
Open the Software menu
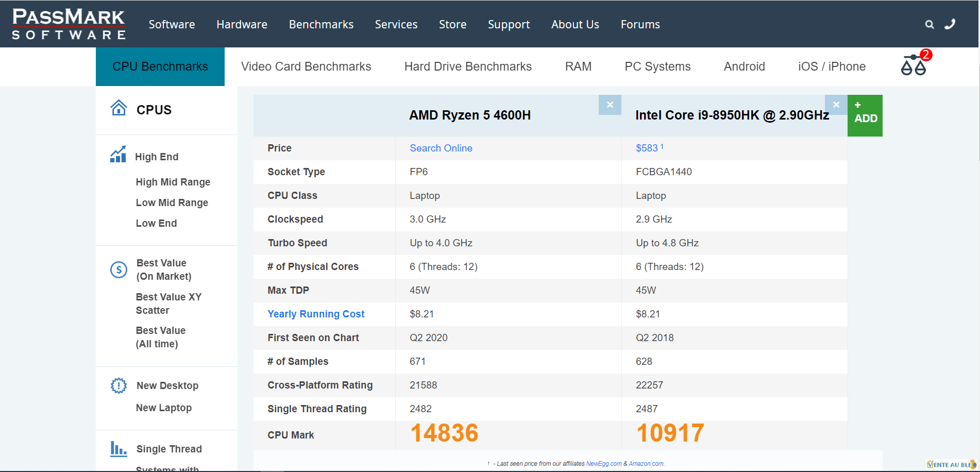pos(172,24)
